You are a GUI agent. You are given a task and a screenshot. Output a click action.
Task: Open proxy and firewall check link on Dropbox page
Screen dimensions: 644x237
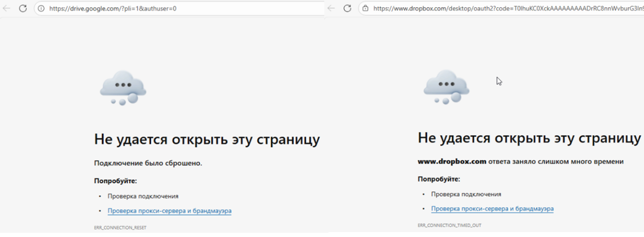coord(492,209)
